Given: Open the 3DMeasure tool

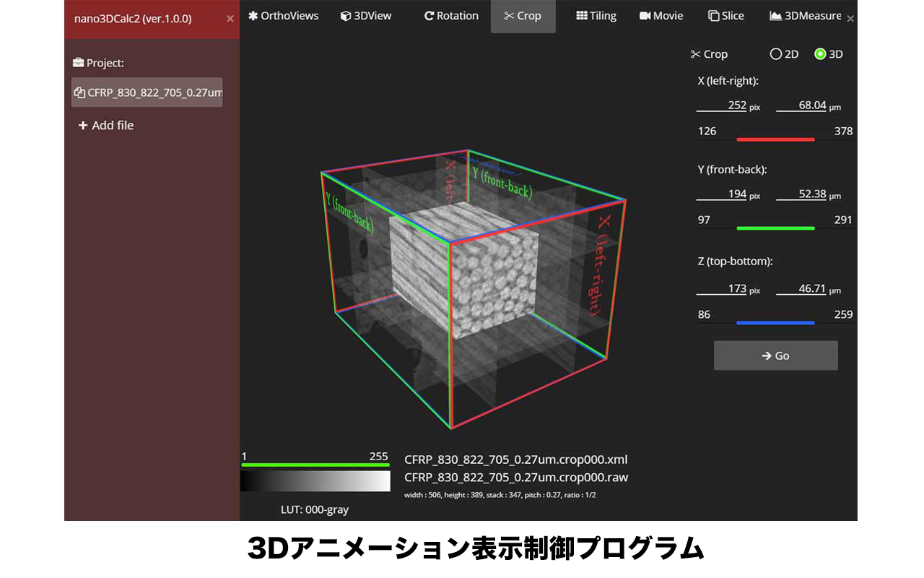Looking at the screenshot, I should coord(804,16).
